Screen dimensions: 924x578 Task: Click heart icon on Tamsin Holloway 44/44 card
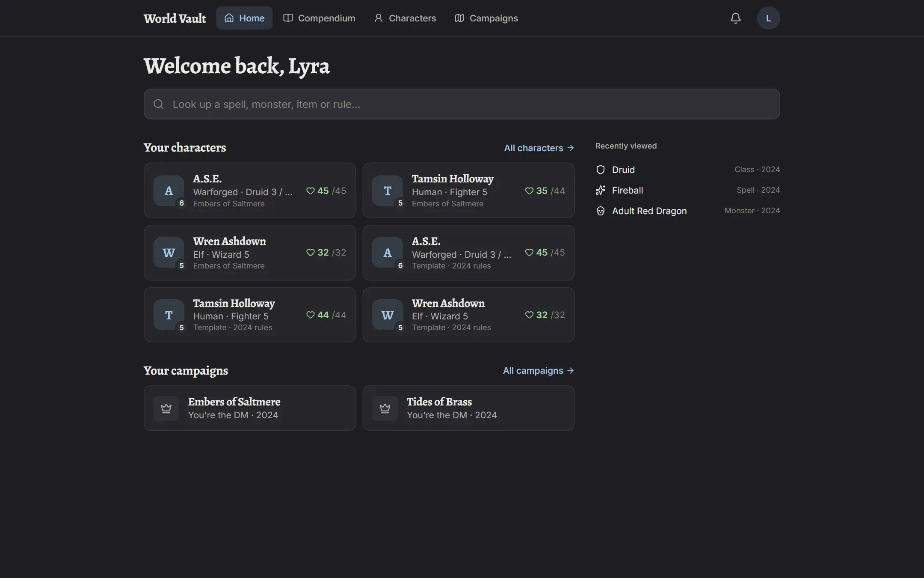point(311,315)
